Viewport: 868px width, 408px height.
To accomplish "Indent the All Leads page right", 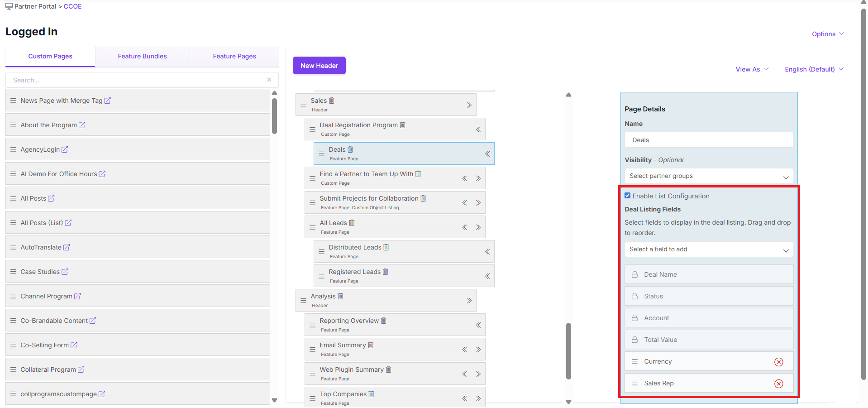I will (x=478, y=227).
